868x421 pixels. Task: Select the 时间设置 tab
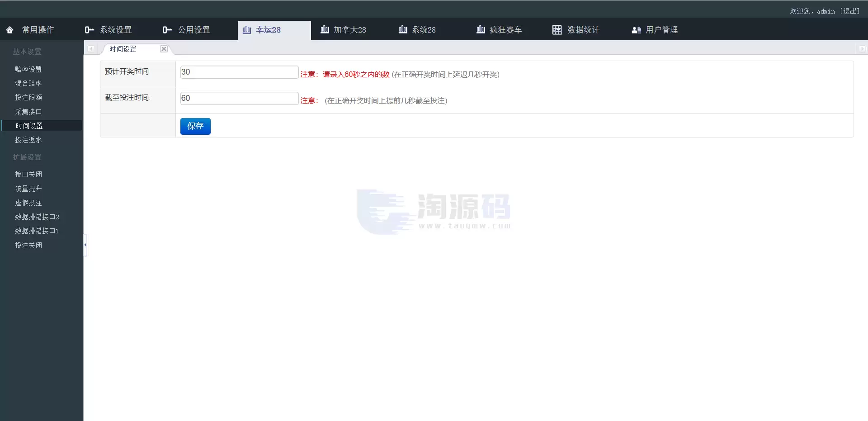coord(123,49)
